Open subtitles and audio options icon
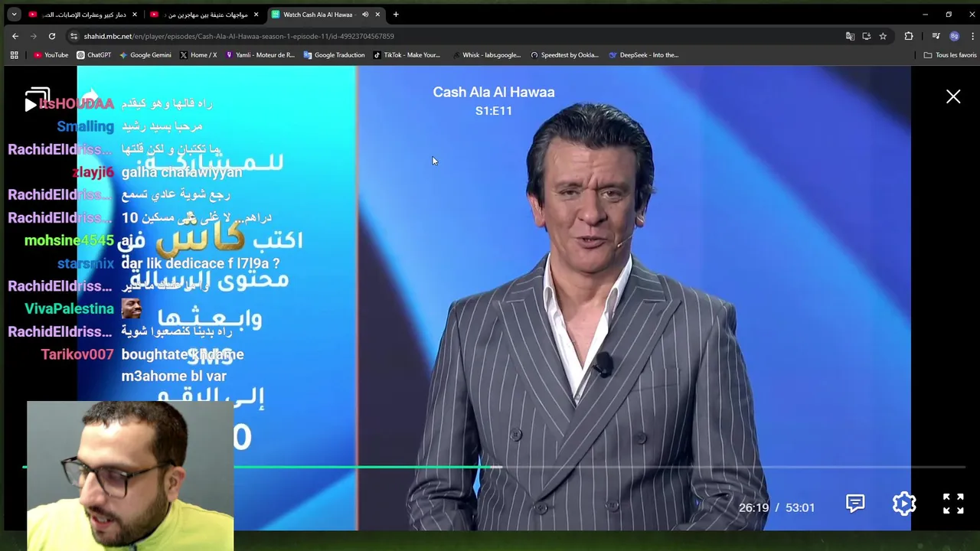 point(855,503)
